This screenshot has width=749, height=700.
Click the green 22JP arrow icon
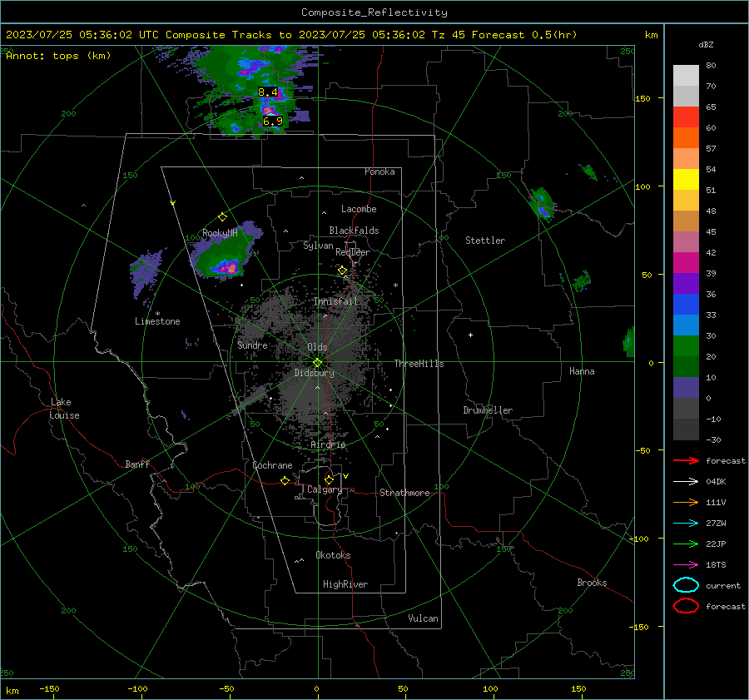click(686, 544)
